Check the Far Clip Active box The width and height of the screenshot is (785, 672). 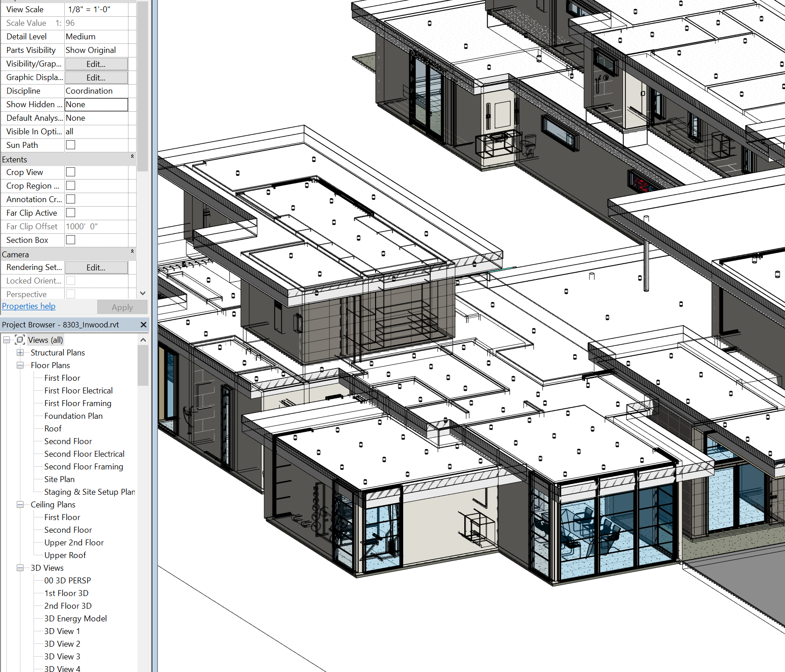point(71,213)
